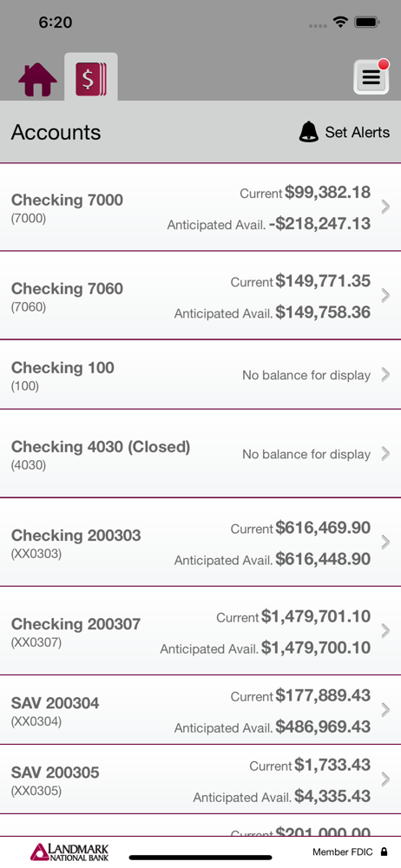Open Checking 100 with its chevron arrow
The height and width of the screenshot is (868, 401).
[385, 375]
